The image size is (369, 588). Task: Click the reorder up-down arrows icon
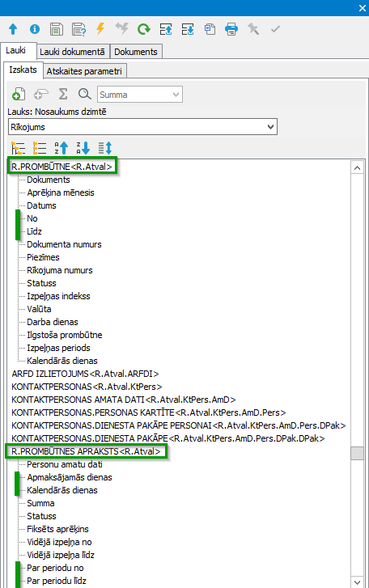(x=105, y=148)
